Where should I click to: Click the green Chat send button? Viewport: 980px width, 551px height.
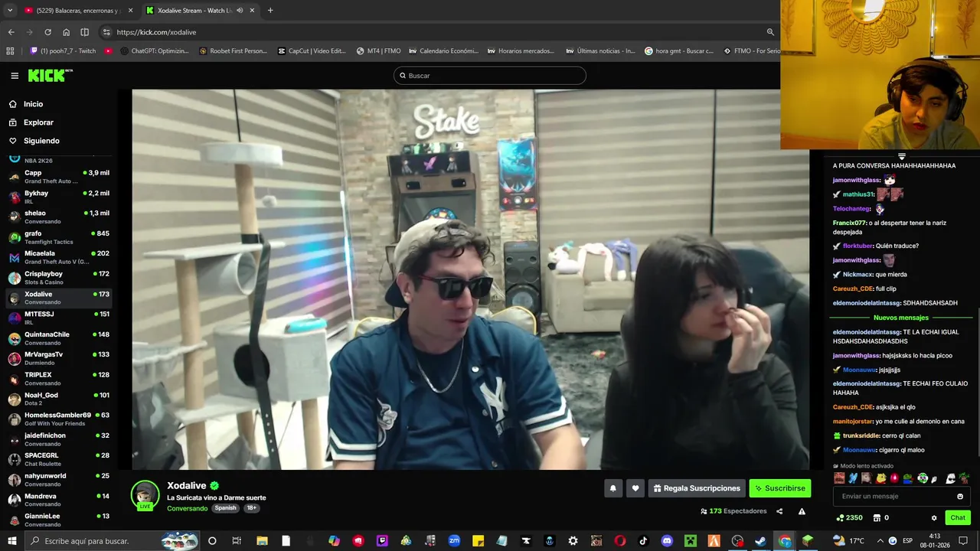958,518
